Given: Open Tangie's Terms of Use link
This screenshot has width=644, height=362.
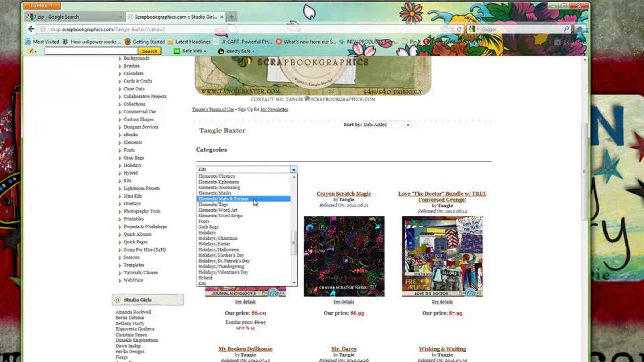Looking at the screenshot, I should (213, 109).
